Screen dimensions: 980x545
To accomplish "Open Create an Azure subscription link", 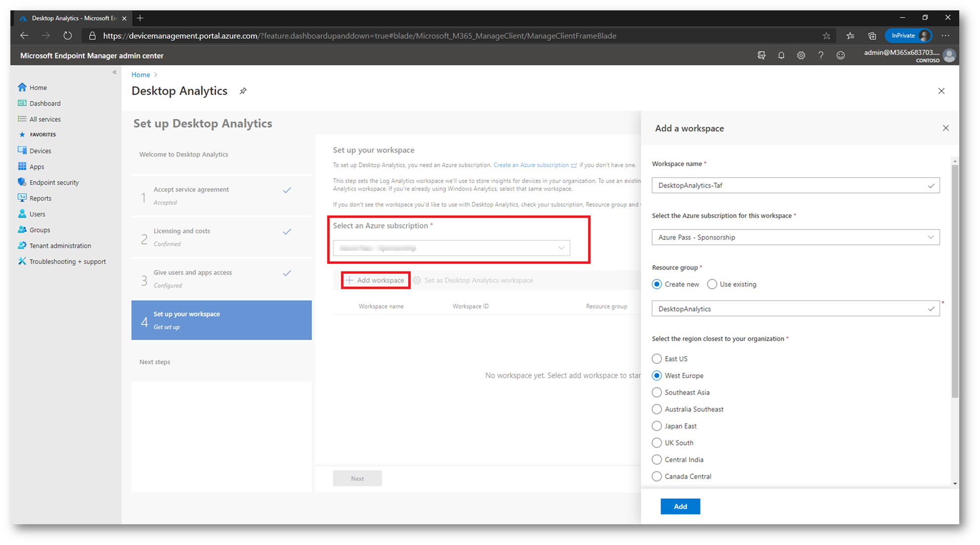I will tap(535, 165).
